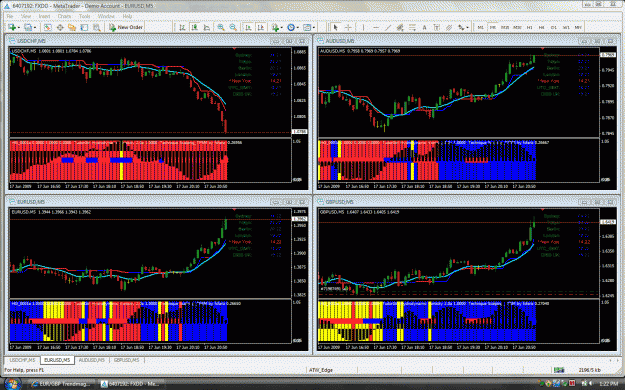Select the equidistant channel tool
Viewport: 625px width, 390px height.
point(400,27)
